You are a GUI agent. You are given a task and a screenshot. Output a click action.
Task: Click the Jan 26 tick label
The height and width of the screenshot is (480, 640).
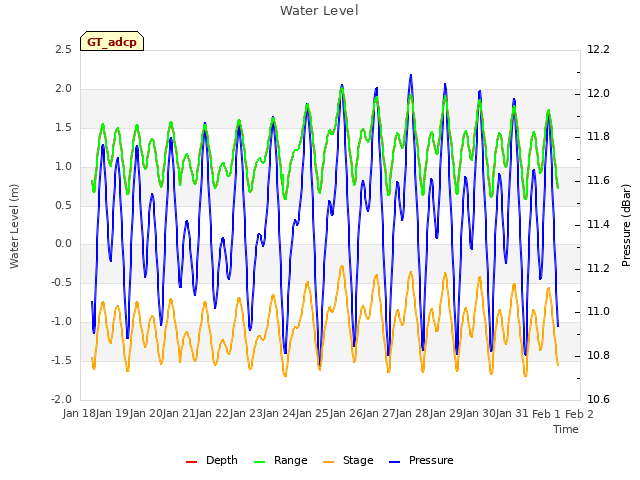[347, 414]
